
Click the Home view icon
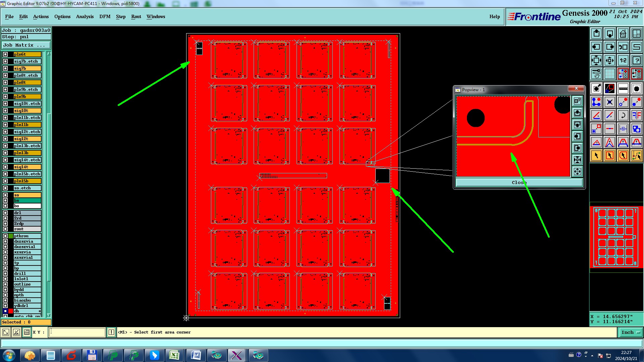pos(623,34)
